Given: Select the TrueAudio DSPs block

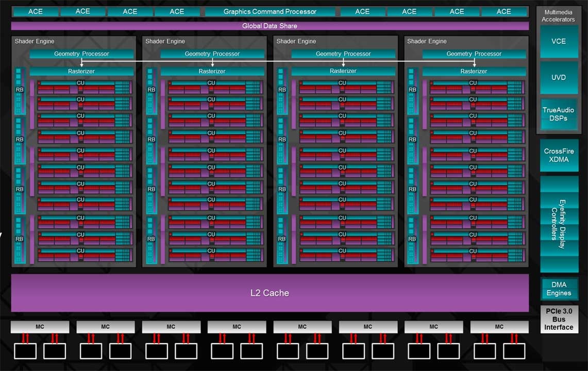Looking at the screenshot, I should coord(559,114).
